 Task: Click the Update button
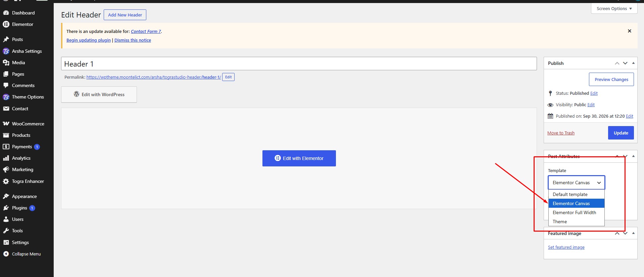621,133
